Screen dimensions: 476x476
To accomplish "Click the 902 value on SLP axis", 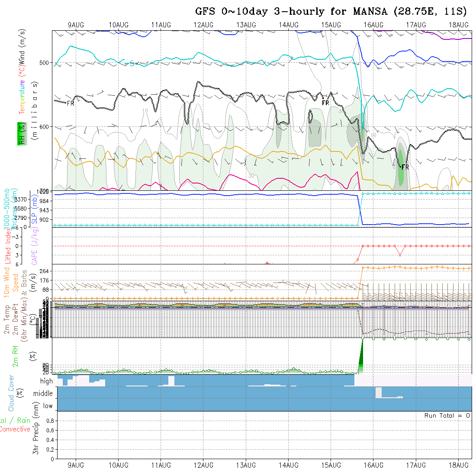I will [44, 219].
